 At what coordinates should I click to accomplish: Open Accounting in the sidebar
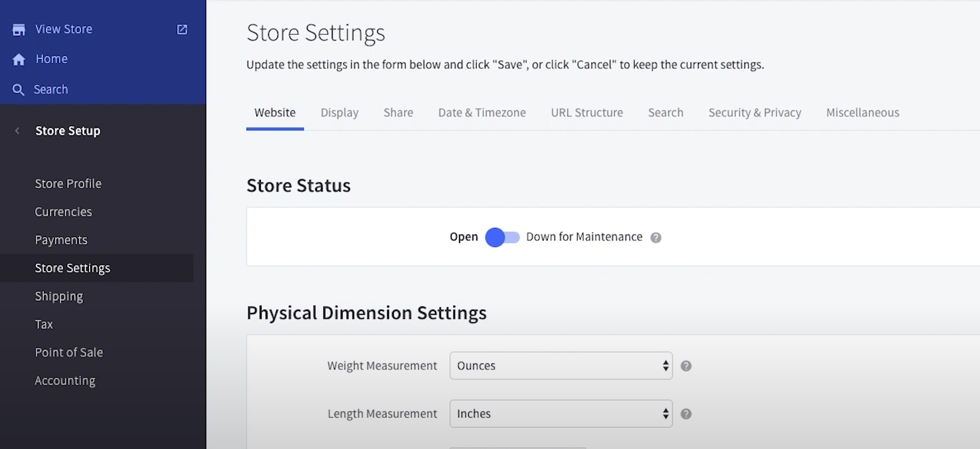65,381
